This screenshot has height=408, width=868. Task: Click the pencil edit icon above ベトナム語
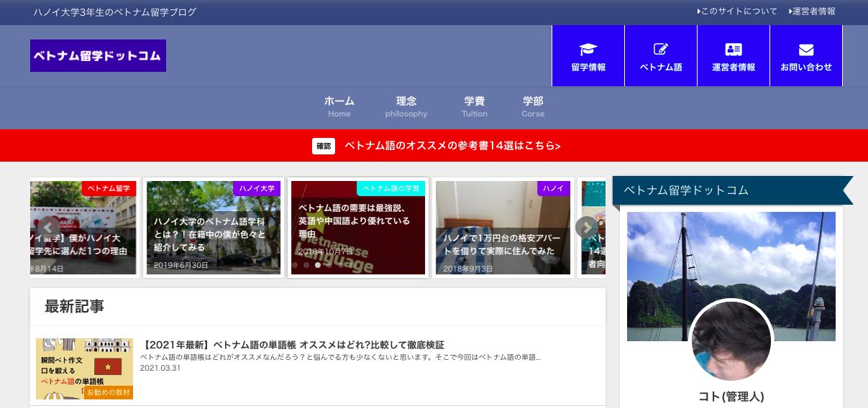[661, 49]
